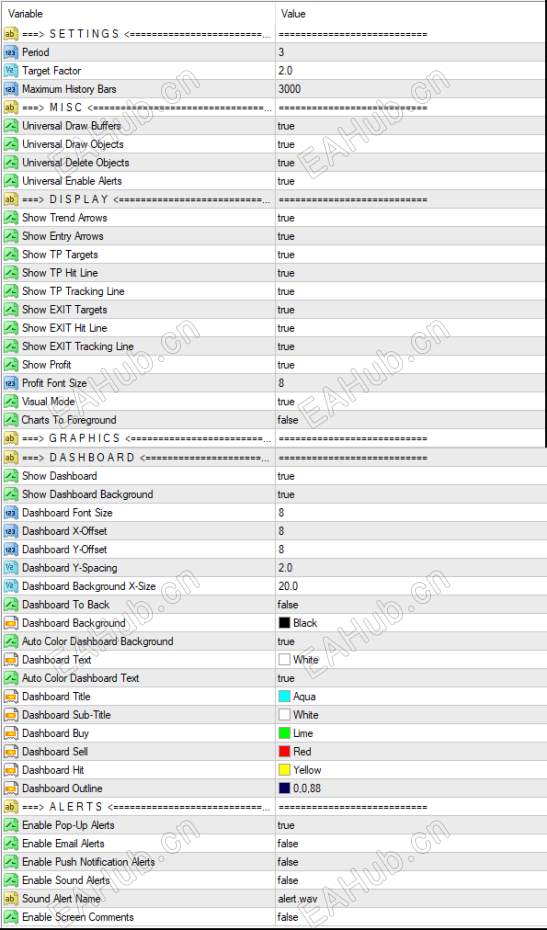Click the integer icon beside Dashboard X-Offset
The image size is (547, 930).
pyautogui.click(x=11, y=531)
